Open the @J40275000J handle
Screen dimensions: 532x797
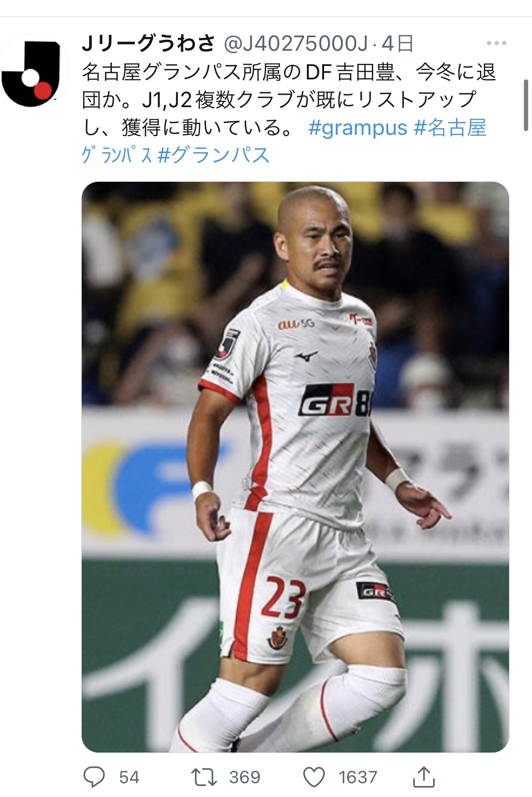click(296, 44)
